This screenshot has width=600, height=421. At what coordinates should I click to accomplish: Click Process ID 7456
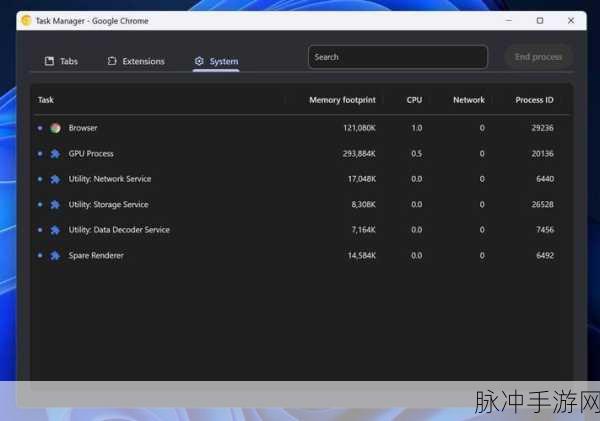coord(545,230)
